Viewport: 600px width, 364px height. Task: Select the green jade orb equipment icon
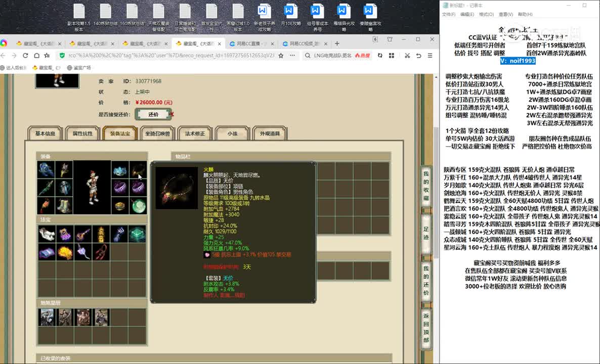[138, 206]
